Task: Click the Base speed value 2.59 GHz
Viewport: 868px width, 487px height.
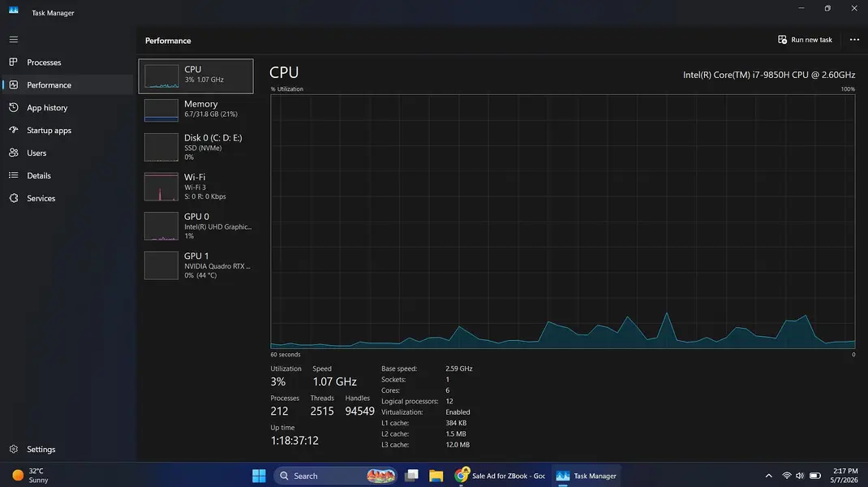Action: click(459, 368)
